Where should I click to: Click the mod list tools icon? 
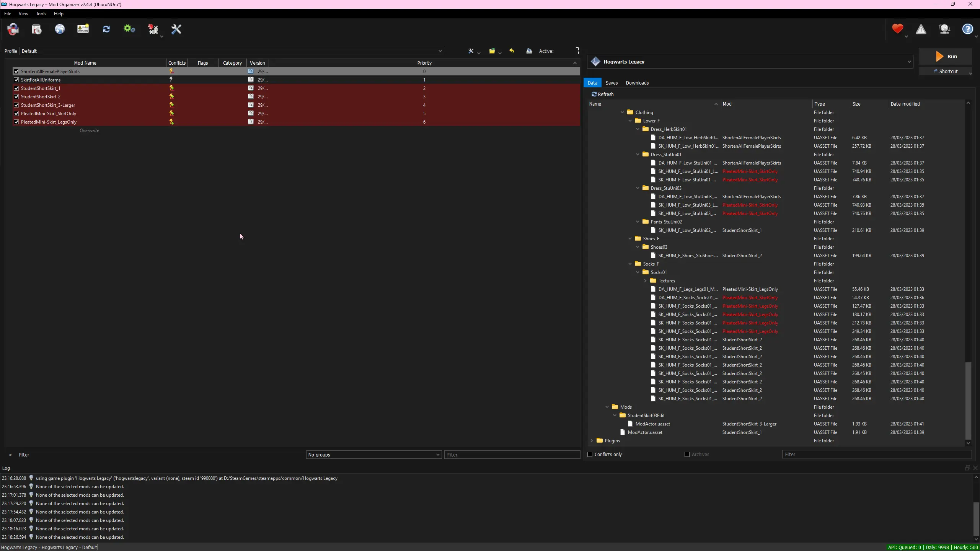pos(471,51)
